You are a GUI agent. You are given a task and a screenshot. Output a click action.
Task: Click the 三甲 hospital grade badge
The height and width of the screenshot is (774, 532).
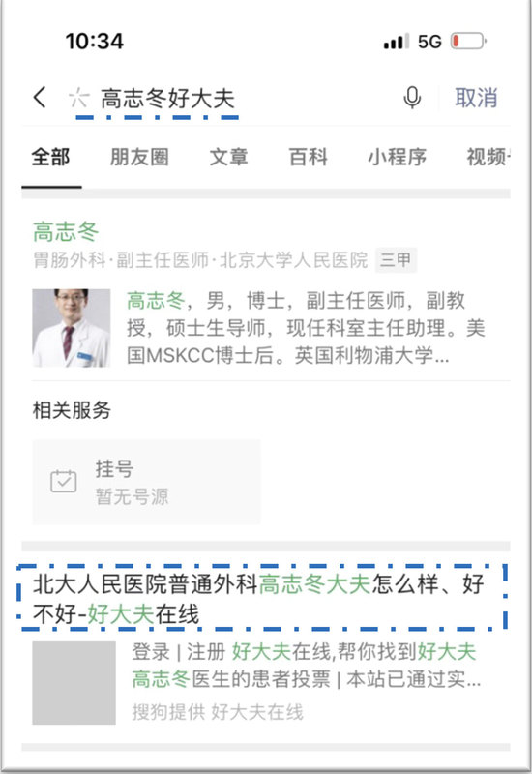click(x=396, y=259)
